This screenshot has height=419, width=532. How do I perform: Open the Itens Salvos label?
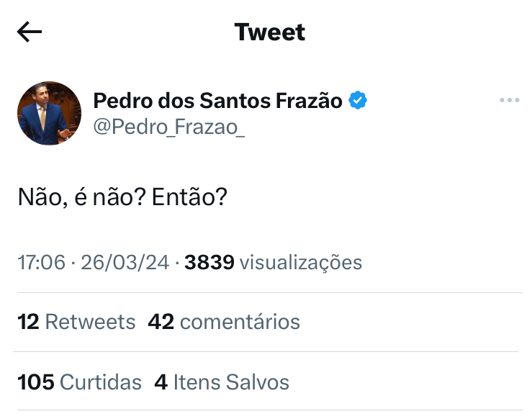(231, 382)
